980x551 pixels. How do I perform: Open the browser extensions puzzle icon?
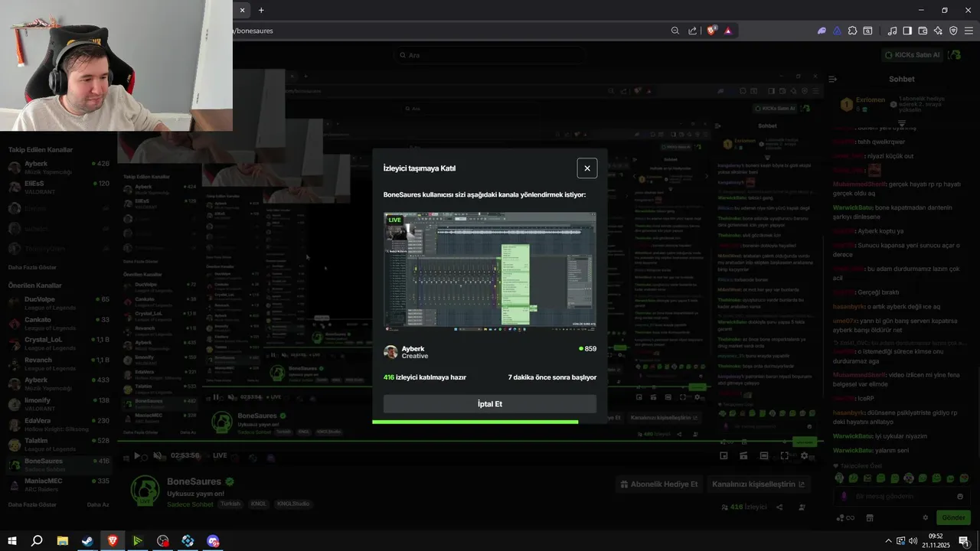[852, 31]
